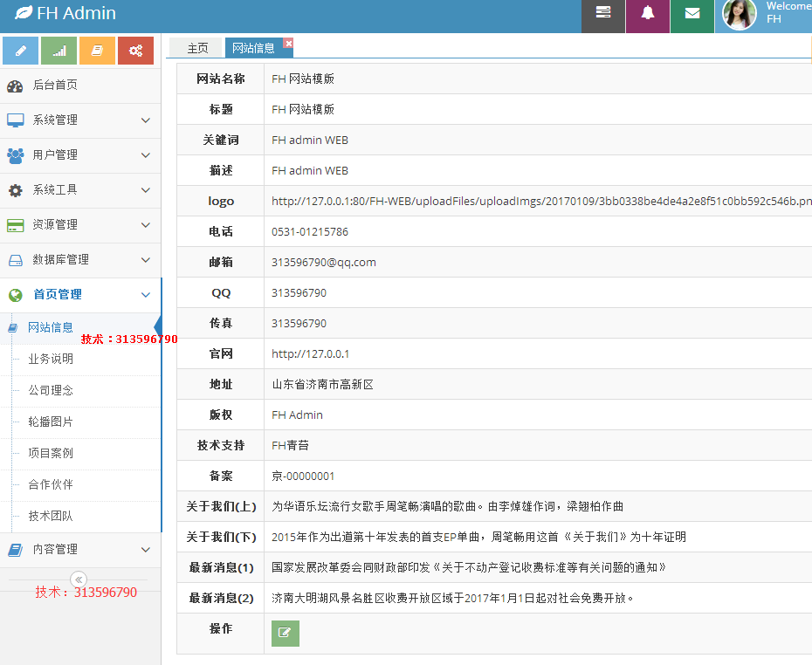Screen dimensions: 812x665
Task: Click the green bar chart shortcut button
Action: pos(59,51)
